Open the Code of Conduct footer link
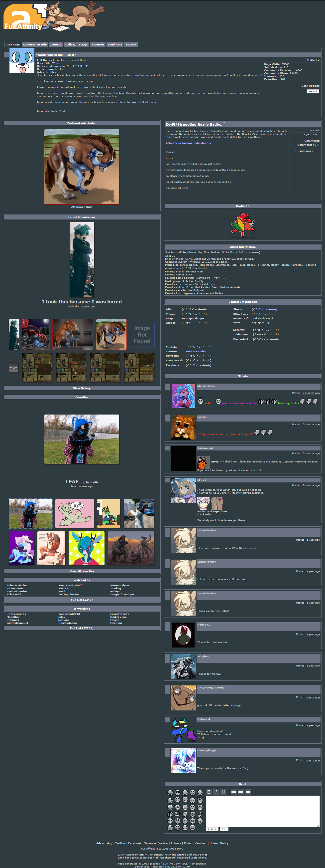 point(195,843)
